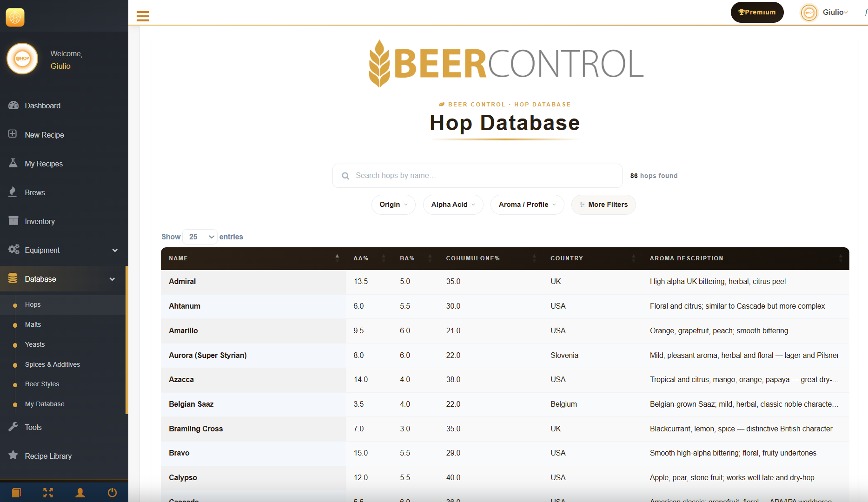Open the Giulio account dropdown

pyautogui.click(x=835, y=13)
